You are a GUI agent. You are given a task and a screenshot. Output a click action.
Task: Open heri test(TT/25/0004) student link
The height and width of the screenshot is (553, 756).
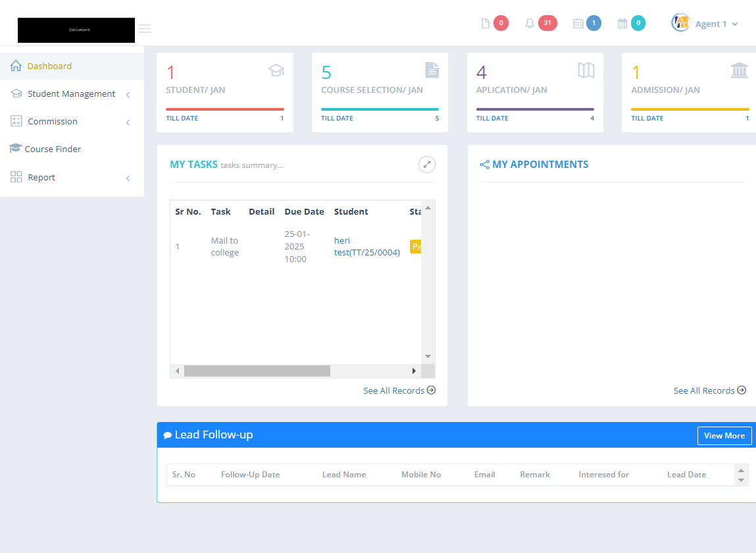click(366, 246)
